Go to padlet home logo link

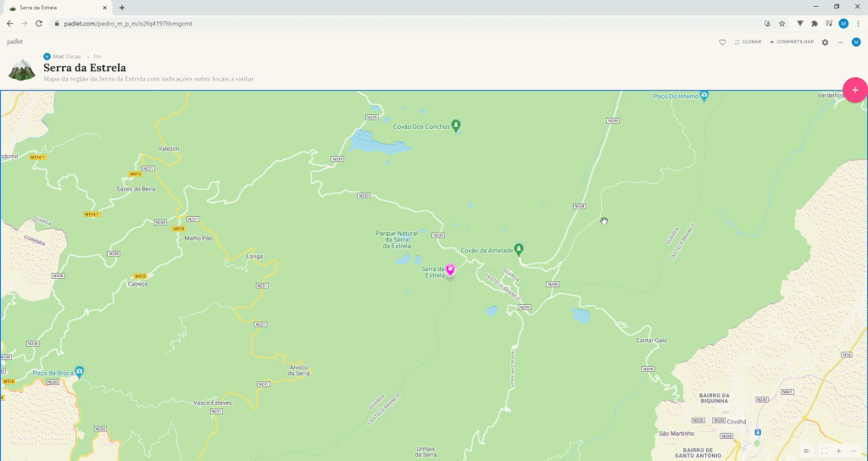click(x=15, y=42)
